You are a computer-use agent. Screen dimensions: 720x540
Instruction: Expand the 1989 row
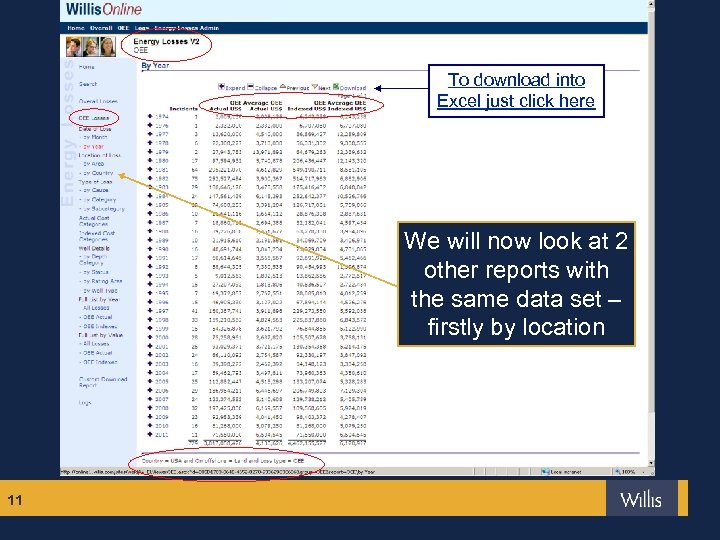click(150, 240)
